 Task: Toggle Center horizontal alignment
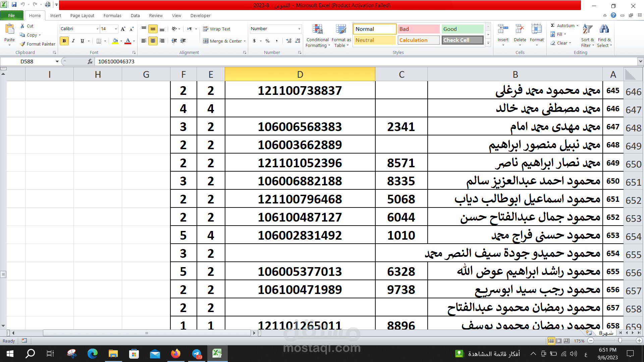(x=153, y=41)
